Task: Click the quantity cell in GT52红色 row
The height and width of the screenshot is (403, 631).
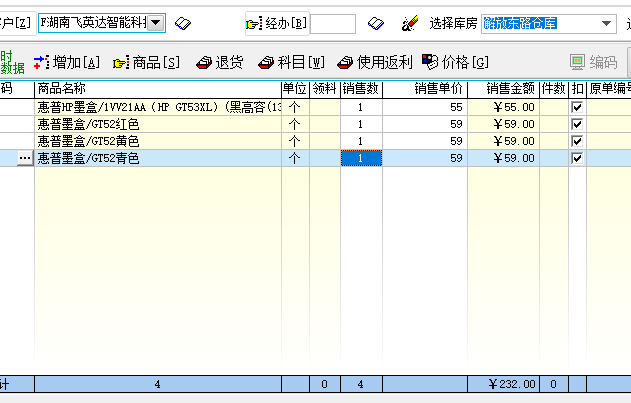Action: 361,124
